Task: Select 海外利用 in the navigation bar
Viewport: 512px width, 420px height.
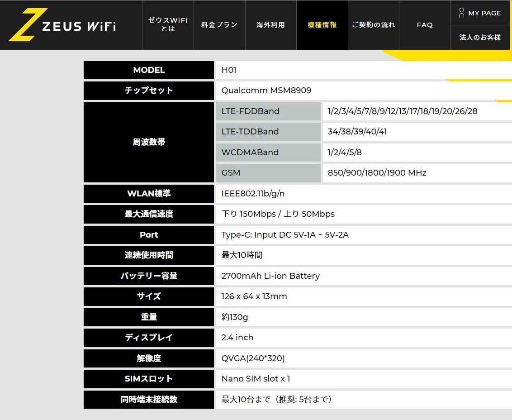Action: pos(270,25)
